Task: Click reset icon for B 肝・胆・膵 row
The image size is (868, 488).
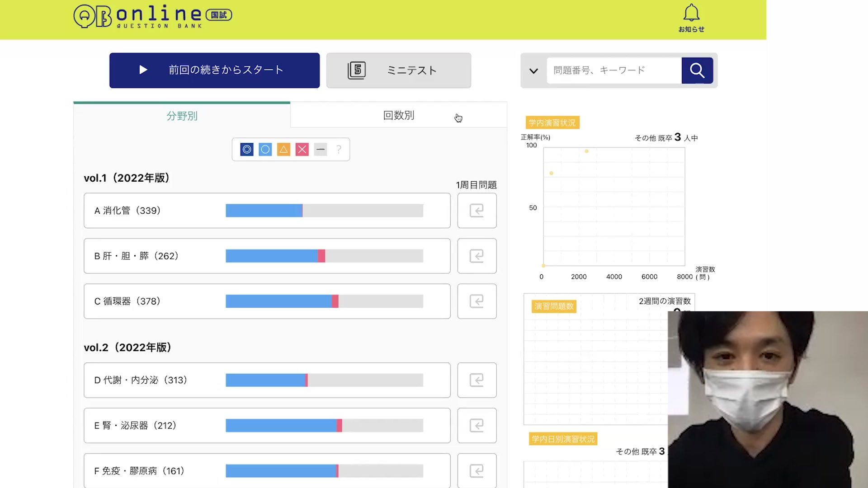Action: pyautogui.click(x=476, y=256)
